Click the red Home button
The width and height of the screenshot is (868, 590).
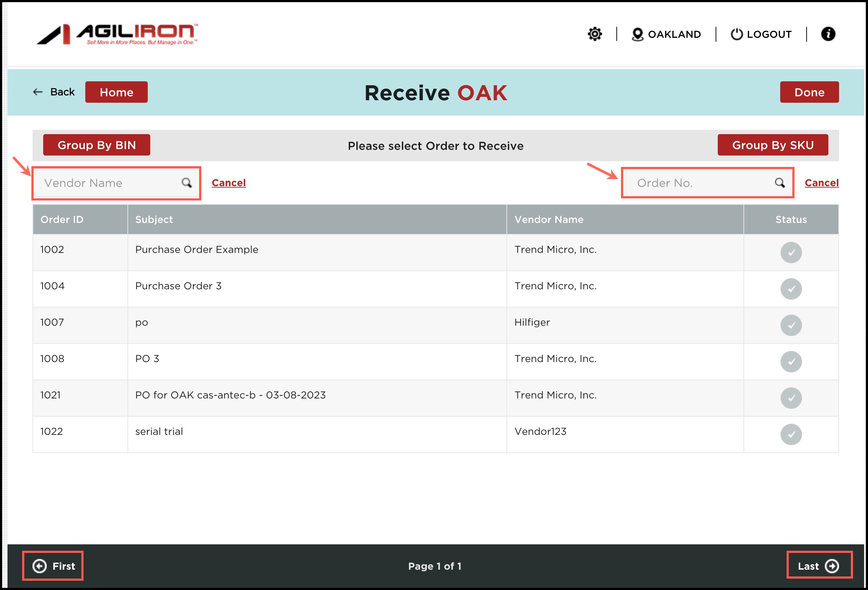tap(116, 92)
